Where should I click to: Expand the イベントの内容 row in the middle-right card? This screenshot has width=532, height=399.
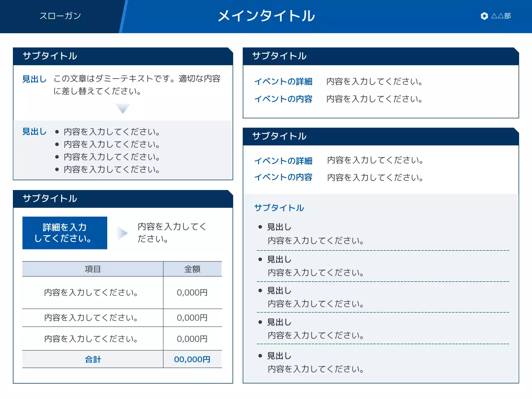(284, 177)
